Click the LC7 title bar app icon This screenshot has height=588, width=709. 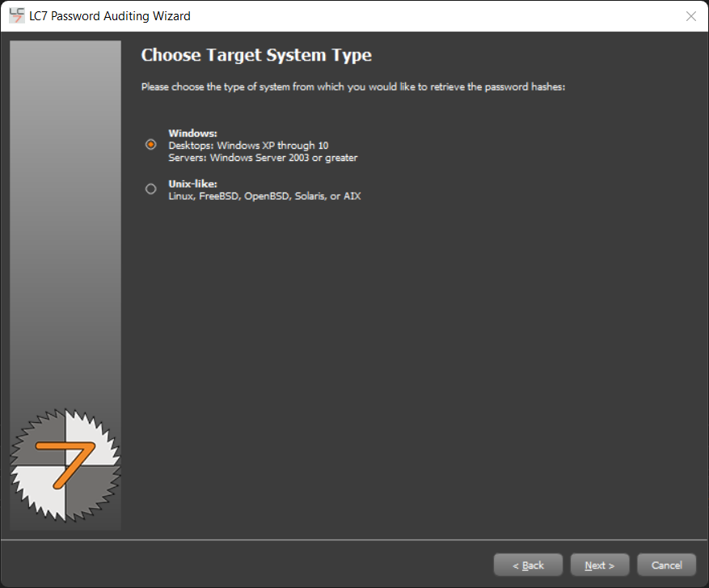[17, 16]
